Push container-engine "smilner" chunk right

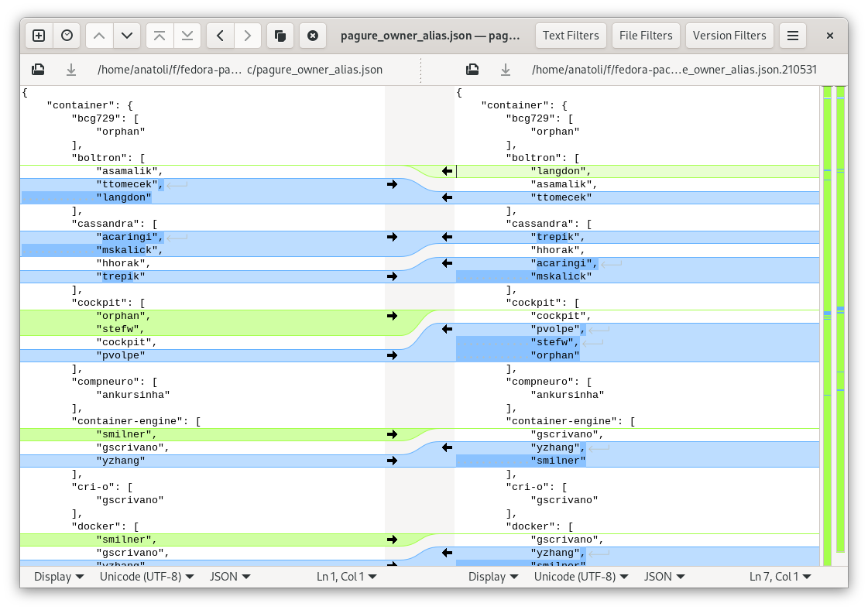[393, 434]
